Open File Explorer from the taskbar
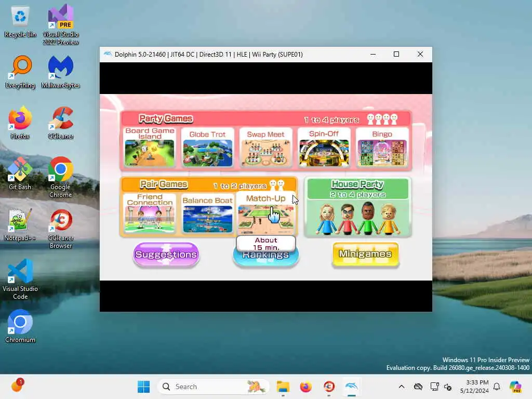 point(283,387)
